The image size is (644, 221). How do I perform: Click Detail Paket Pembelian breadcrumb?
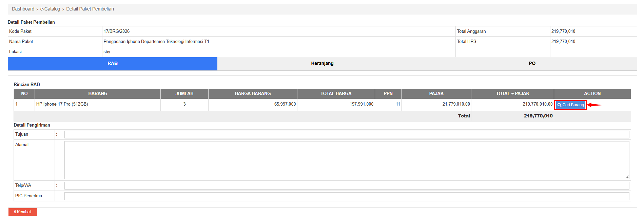90,9
